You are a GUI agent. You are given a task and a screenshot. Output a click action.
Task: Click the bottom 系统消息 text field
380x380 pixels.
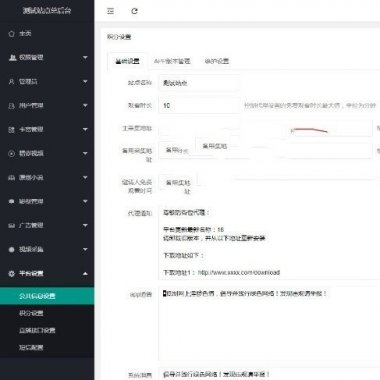[x=269, y=374]
